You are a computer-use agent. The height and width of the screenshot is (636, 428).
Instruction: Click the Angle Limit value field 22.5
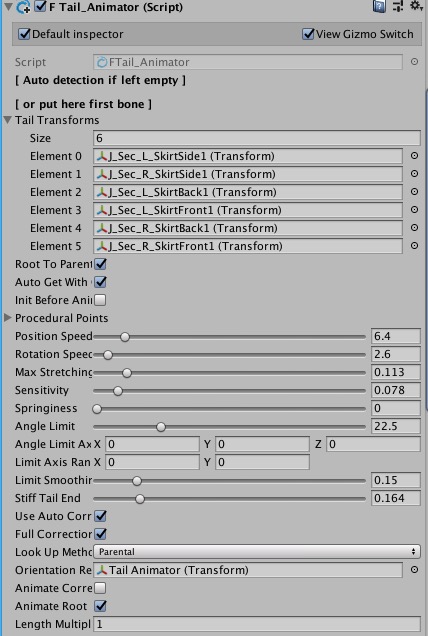396,426
